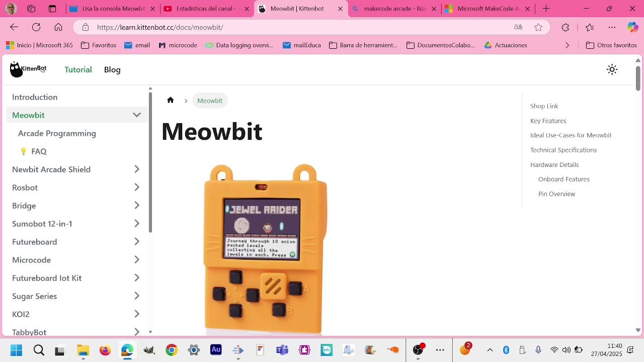Collapse the Meowbit sidebar section chevron
Screen dimensions: 644x362
point(137,115)
